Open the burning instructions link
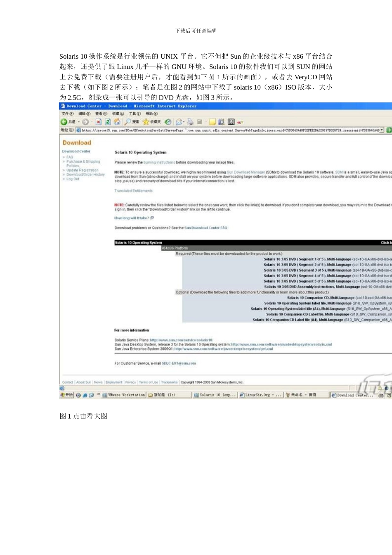This screenshot has height=555, width=392. (x=159, y=163)
